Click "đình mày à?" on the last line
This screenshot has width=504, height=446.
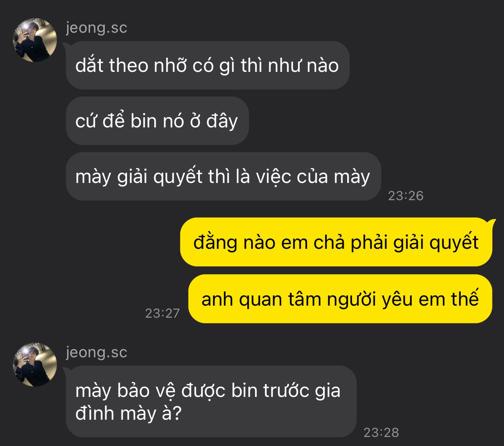coord(128,414)
